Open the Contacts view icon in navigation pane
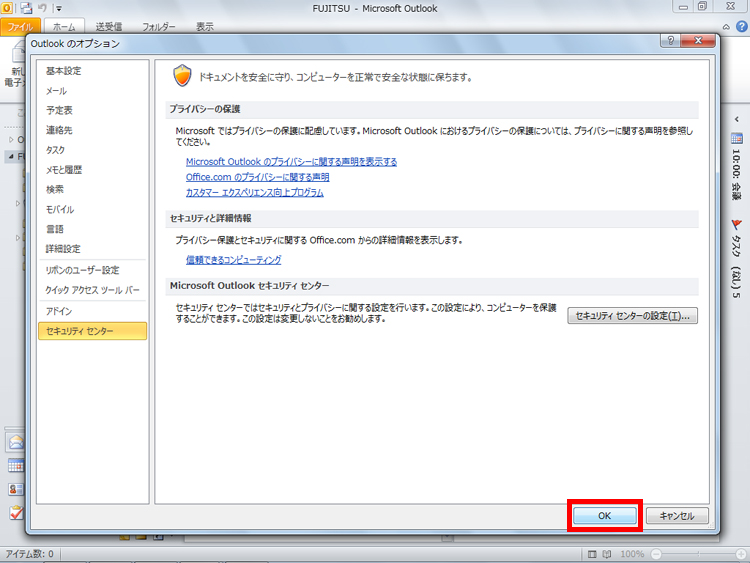 coord(15,489)
